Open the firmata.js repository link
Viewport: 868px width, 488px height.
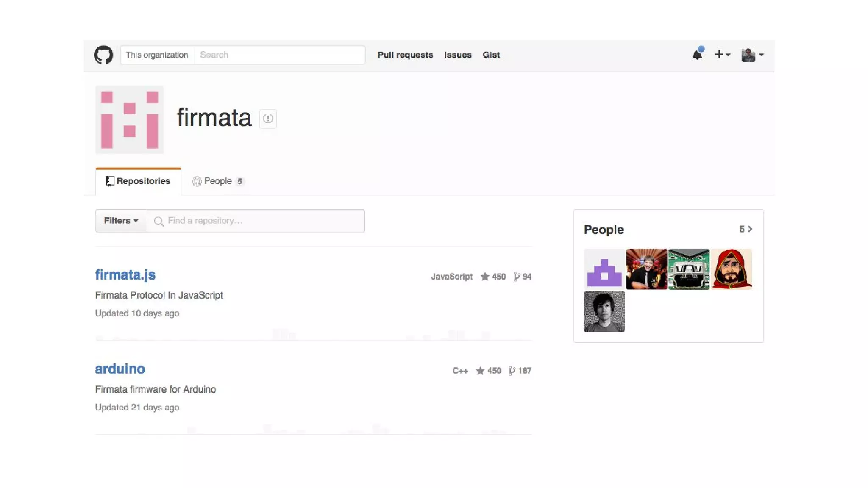click(125, 275)
